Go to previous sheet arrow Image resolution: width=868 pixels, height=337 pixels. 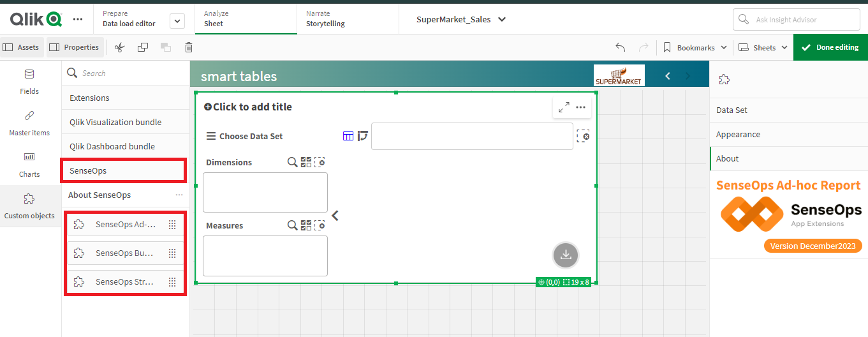(668, 76)
